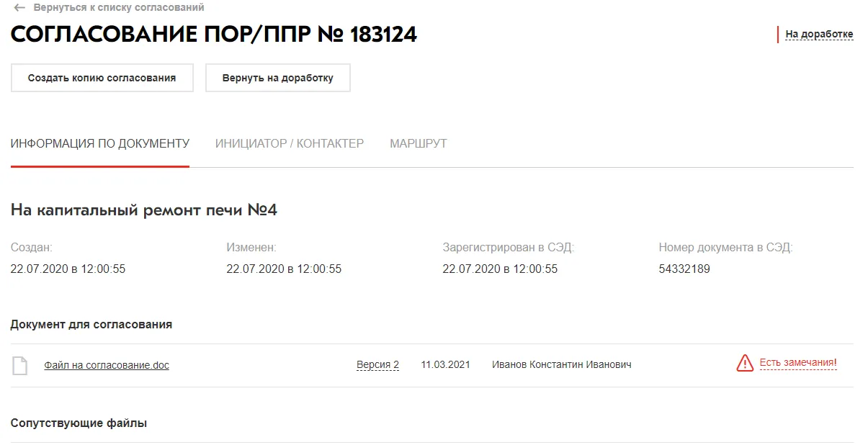Click heading "На капитальный ремонт печи №4"
This screenshot has width=868, height=445.
pos(144,210)
